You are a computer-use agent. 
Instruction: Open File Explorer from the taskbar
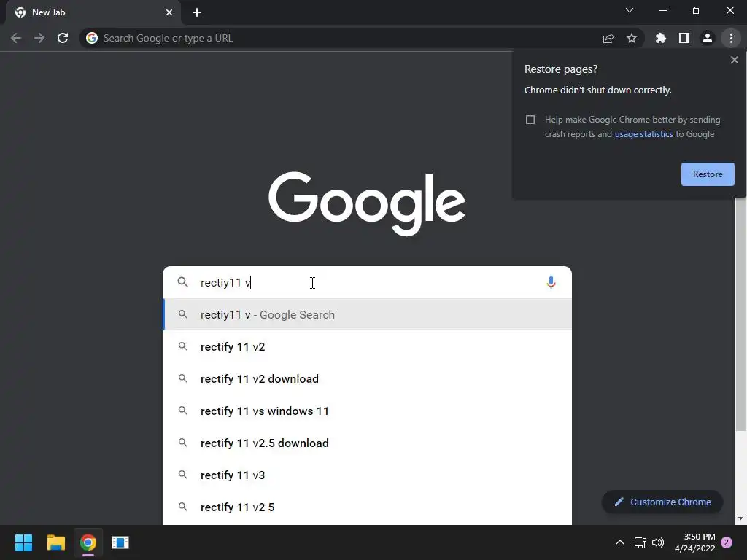tap(55, 542)
